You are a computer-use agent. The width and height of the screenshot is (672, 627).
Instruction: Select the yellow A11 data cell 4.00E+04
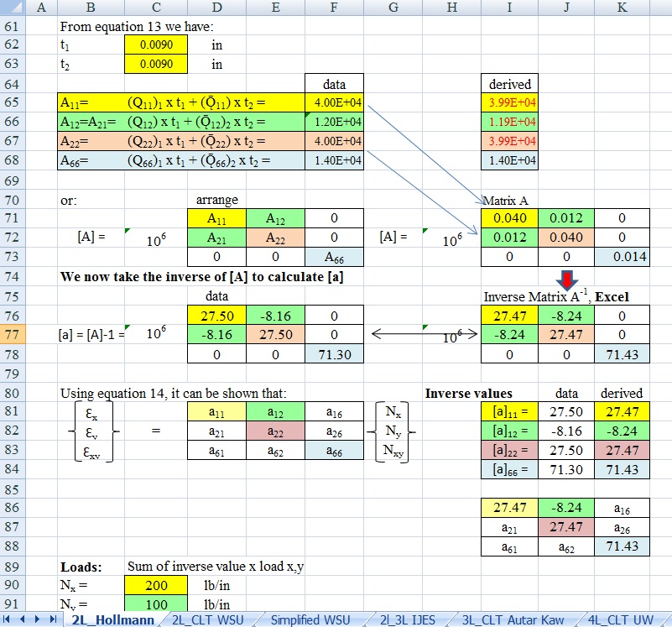pos(335,102)
